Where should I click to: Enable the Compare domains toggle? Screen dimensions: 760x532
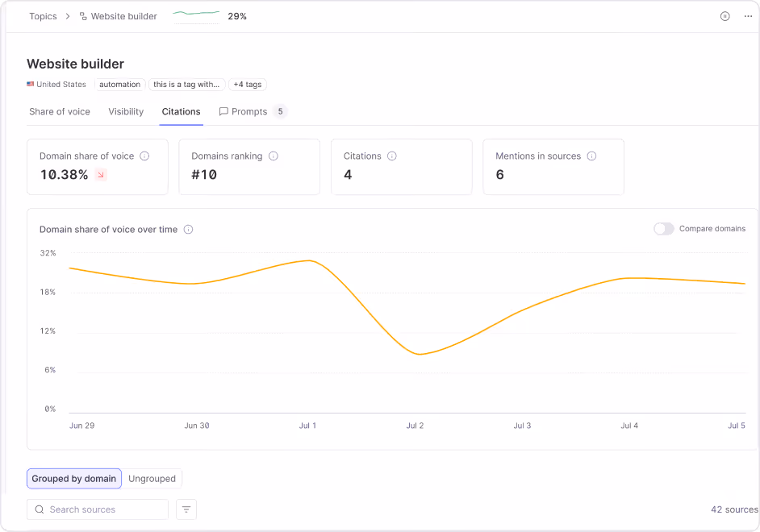(663, 228)
